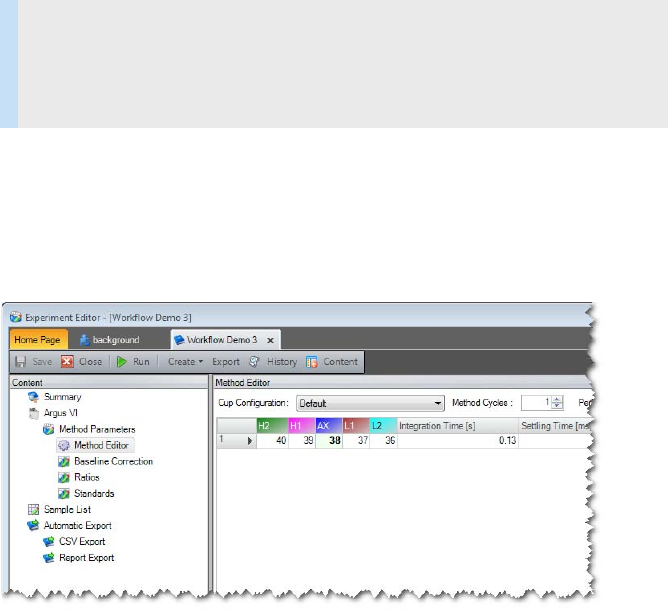Screen dimensions: 668x611
Task: Click the CSV Export icon
Action: (49, 542)
